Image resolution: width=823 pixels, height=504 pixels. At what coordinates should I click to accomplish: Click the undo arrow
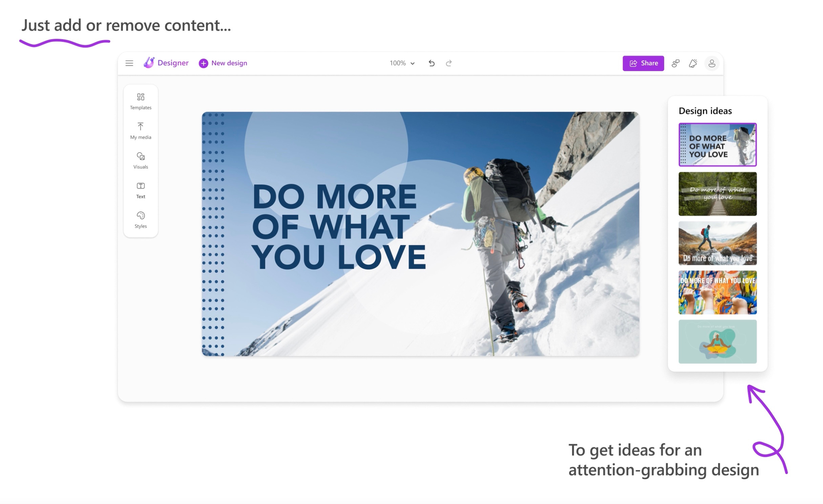431,63
